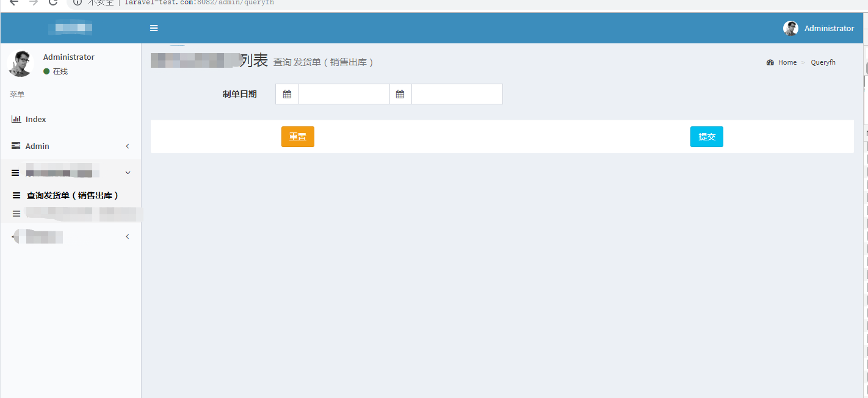
Task: Click the Home breadcrumb house icon
Action: (x=770, y=62)
